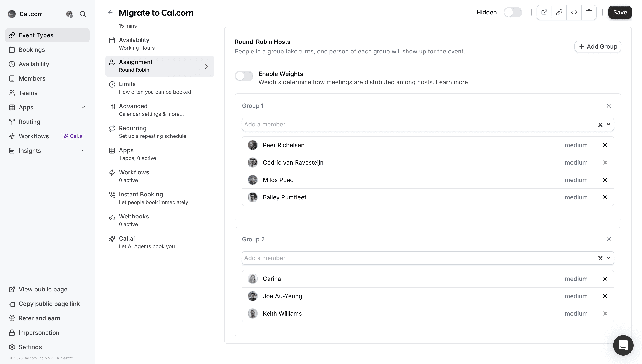Open Settings at sidebar bottom
642x364 pixels.
[47, 347]
